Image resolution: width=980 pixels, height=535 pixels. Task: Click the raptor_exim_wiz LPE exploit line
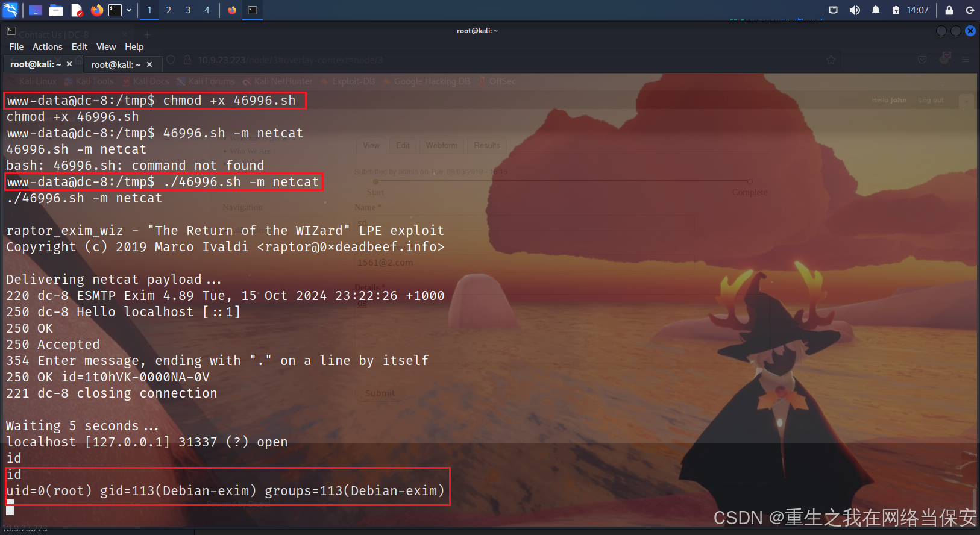(225, 230)
